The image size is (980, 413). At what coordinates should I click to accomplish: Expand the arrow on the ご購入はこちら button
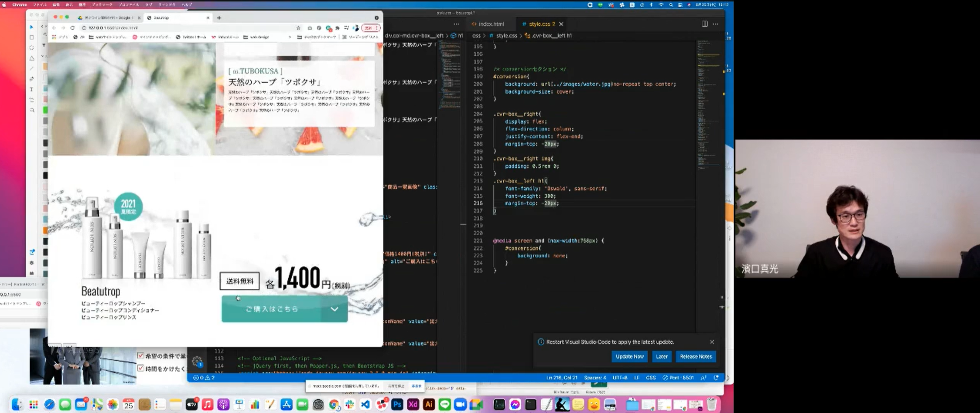tap(335, 309)
